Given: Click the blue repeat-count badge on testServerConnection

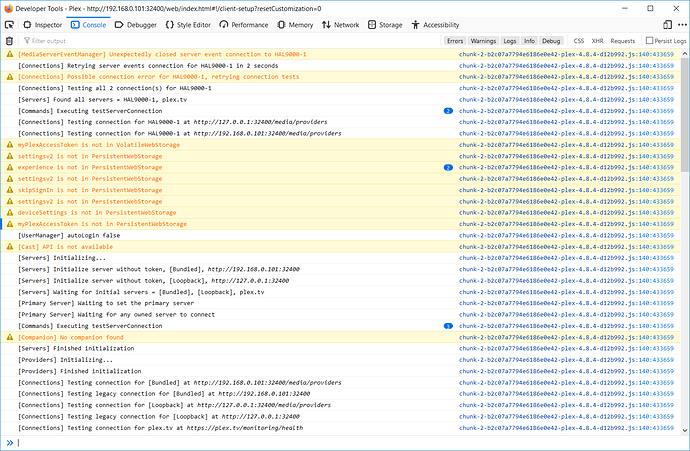Looking at the screenshot, I should [448, 111].
